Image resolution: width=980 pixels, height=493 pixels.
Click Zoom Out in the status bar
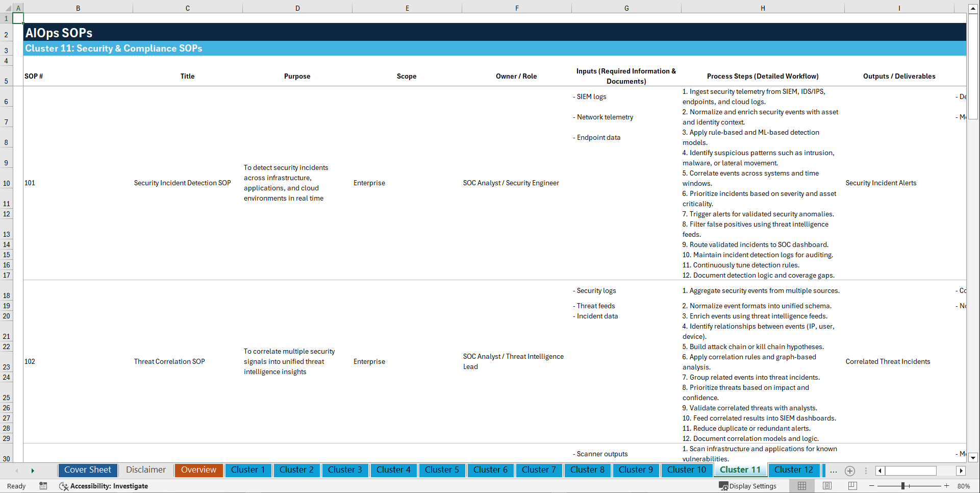pos(872,486)
